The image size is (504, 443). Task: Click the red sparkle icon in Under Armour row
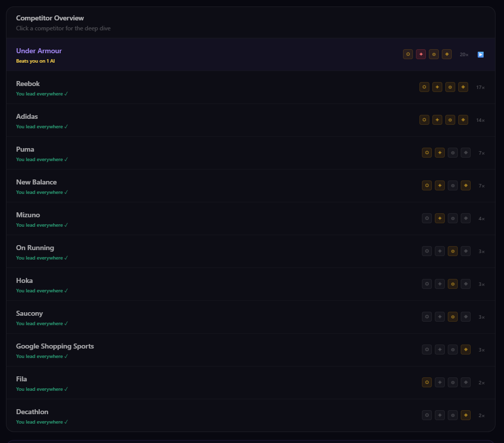[x=421, y=54]
